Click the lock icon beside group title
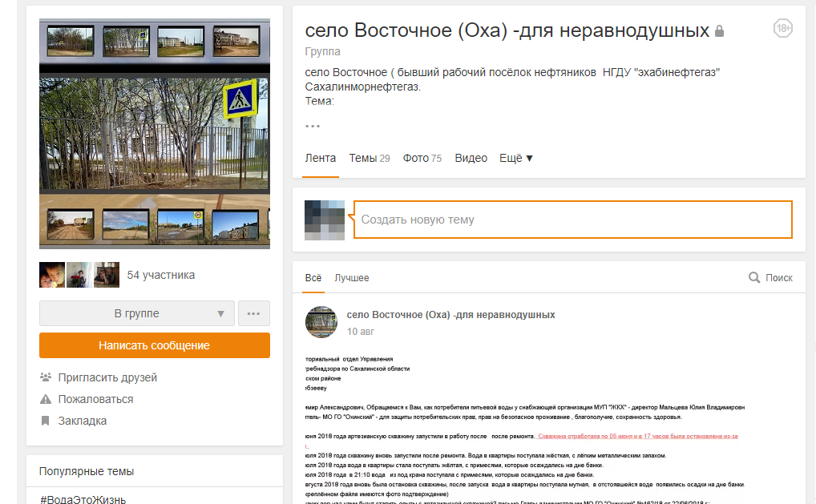The image size is (816, 504). point(719,31)
